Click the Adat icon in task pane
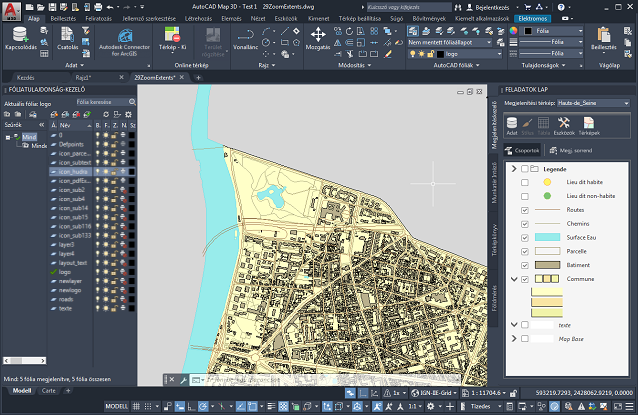 [512, 125]
